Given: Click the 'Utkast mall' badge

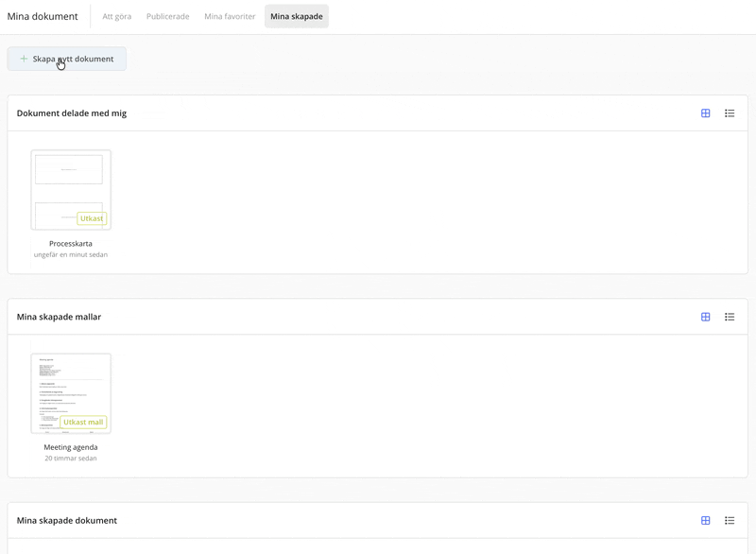Looking at the screenshot, I should 83,422.
